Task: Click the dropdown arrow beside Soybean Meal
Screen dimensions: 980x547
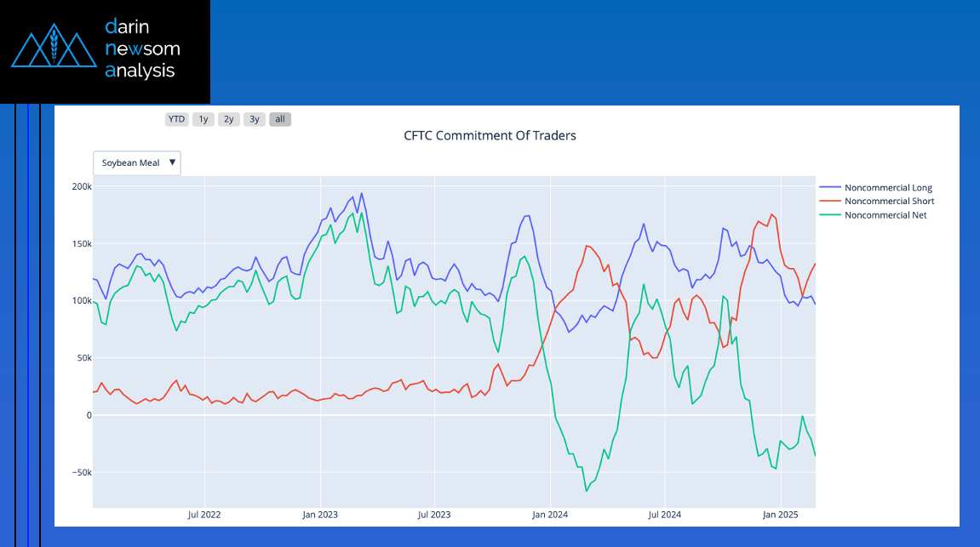Action: click(173, 162)
